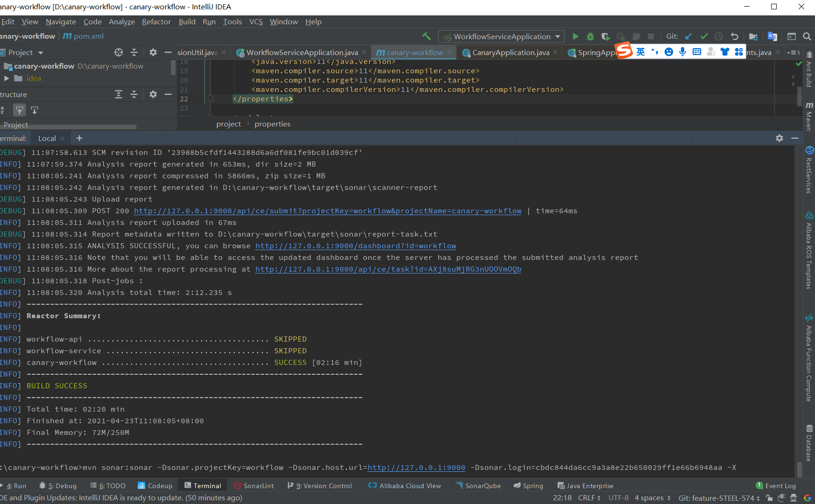Toggle autoscroll from source in Structure

click(35, 110)
